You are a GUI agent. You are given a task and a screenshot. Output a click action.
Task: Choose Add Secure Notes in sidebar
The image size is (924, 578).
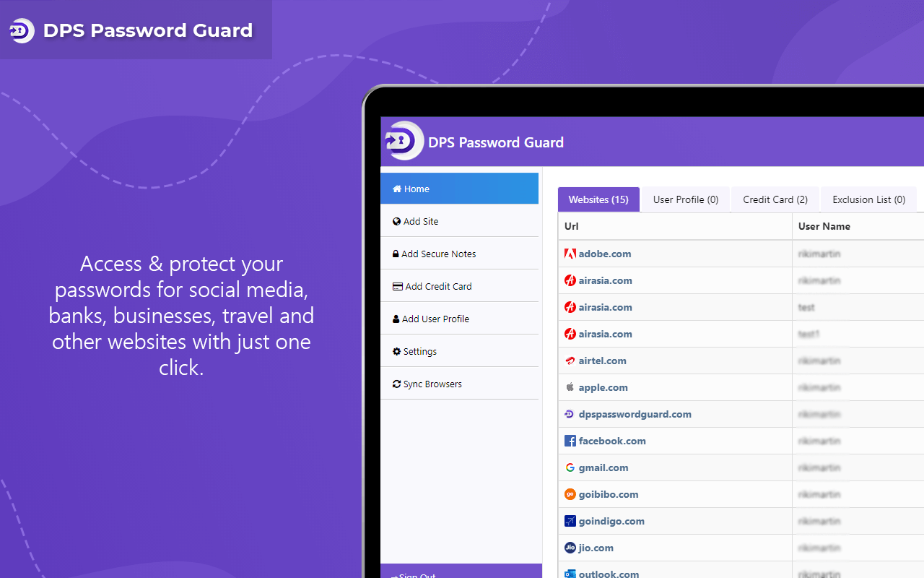click(x=459, y=254)
